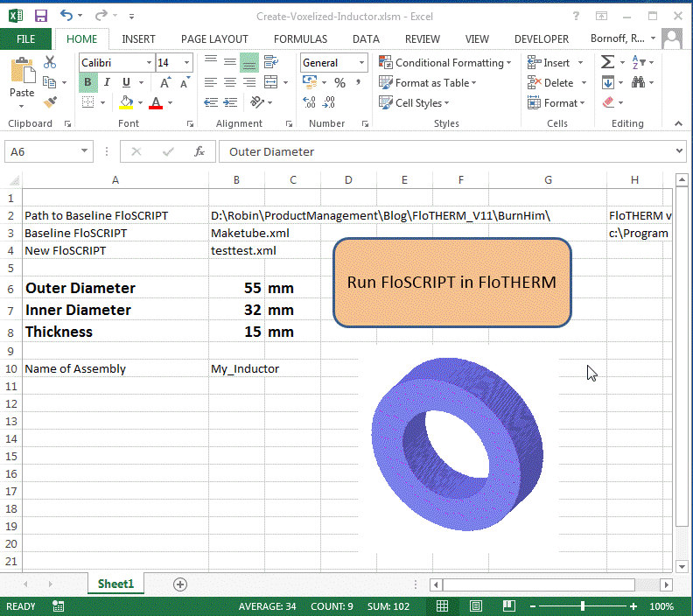Insert AutoSum sigma
The image size is (693, 616).
pos(608,62)
